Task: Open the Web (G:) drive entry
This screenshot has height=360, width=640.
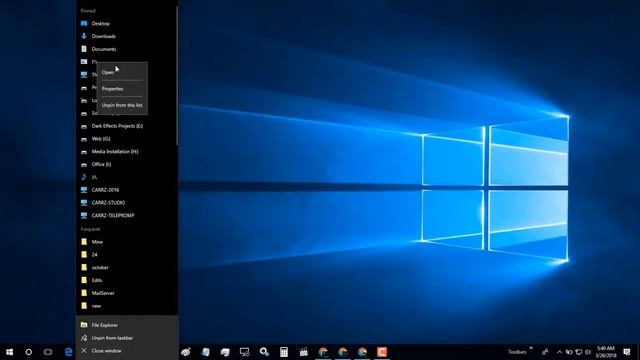Action: tap(127, 139)
